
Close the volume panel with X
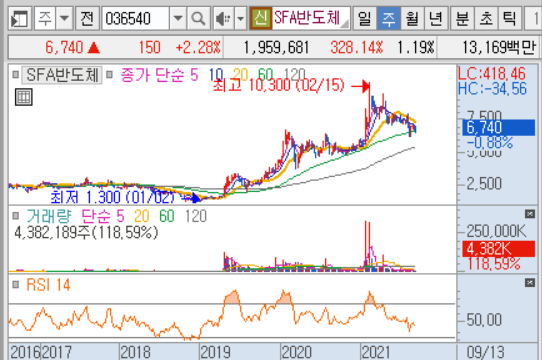point(530,214)
